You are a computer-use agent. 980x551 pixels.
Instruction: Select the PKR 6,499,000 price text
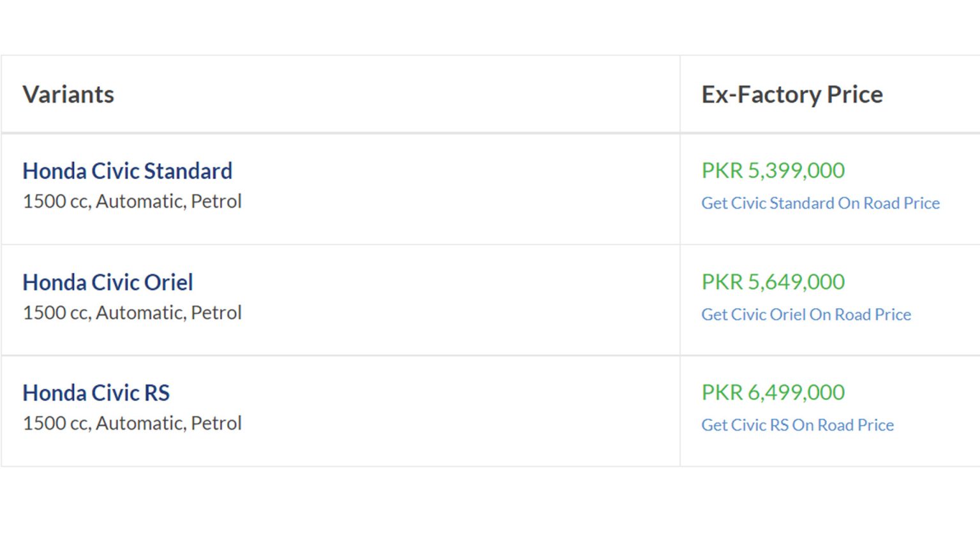773,392
